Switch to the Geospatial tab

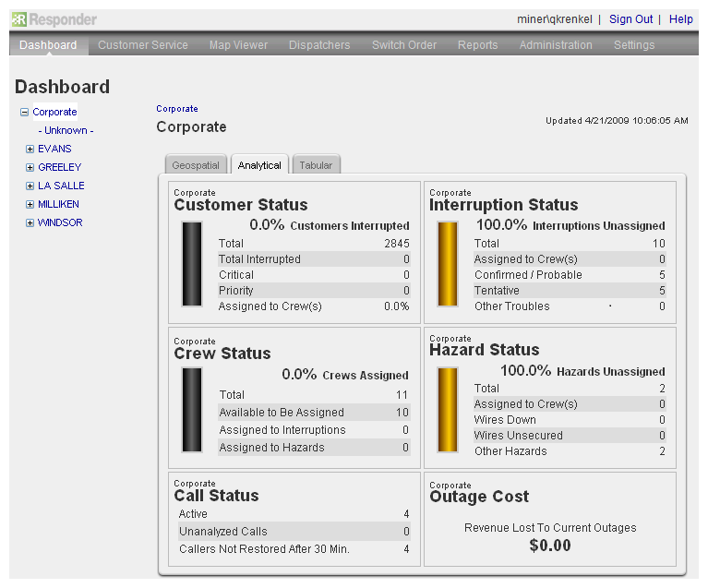196,165
